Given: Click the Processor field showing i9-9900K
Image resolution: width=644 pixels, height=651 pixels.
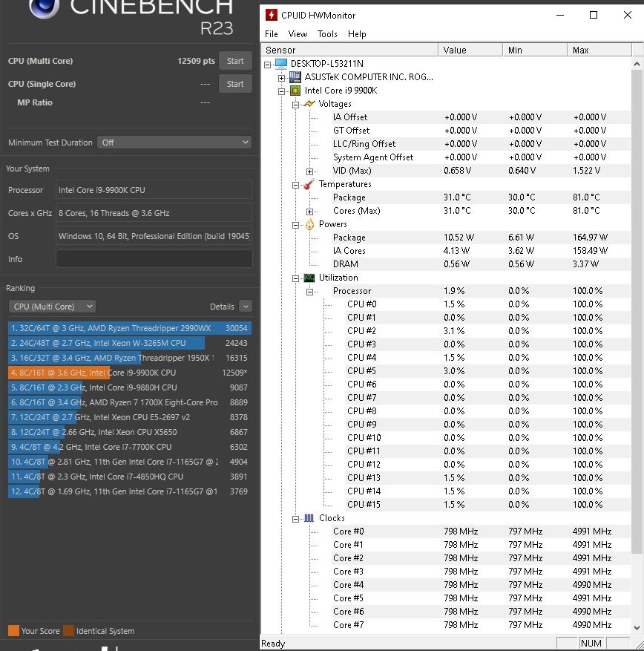Looking at the screenshot, I should pyautogui.click(x=154, y=190).
